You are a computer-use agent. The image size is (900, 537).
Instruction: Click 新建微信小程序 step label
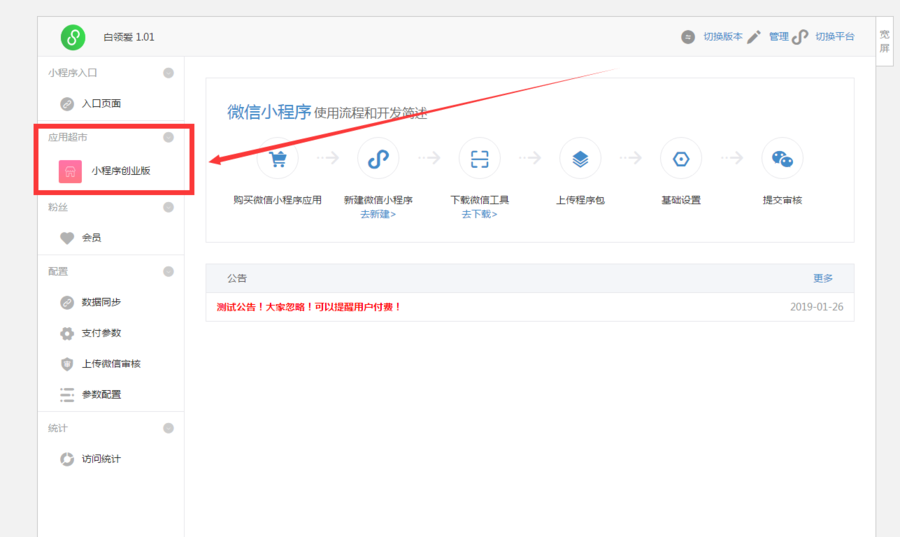pyautogui.click(x=378, y=200)
